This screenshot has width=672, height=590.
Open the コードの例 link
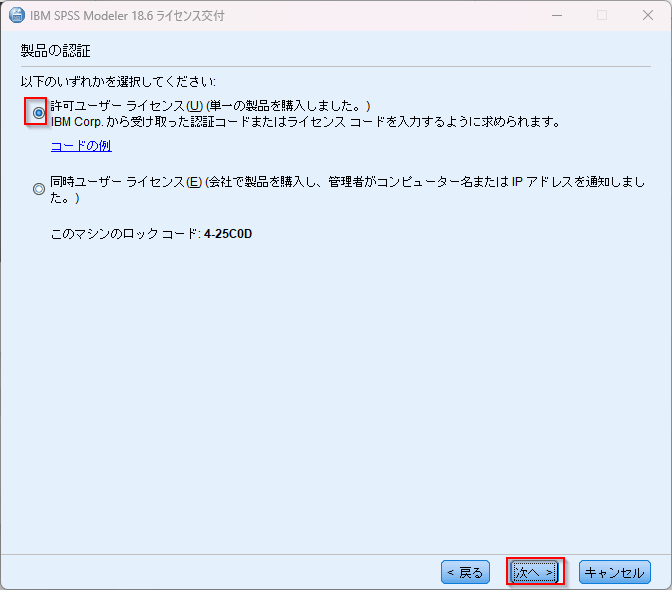pyautogui.click(x=81, y=146)
